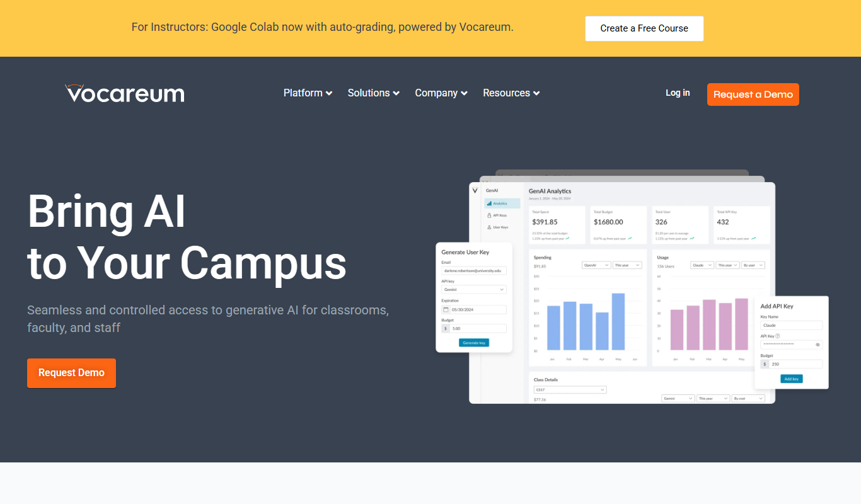
Task: Click the Log in link
Action: pyautogui.click(x=678, y=93)
